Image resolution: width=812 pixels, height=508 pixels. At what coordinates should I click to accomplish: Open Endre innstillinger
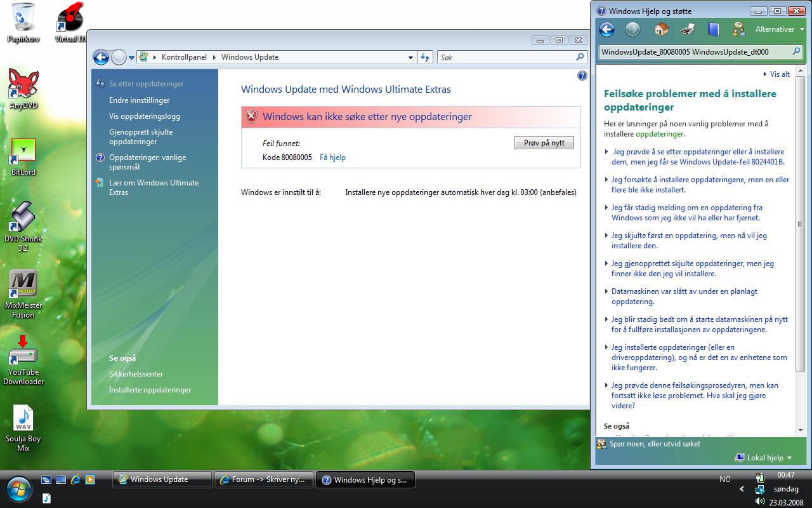[139, 100]
